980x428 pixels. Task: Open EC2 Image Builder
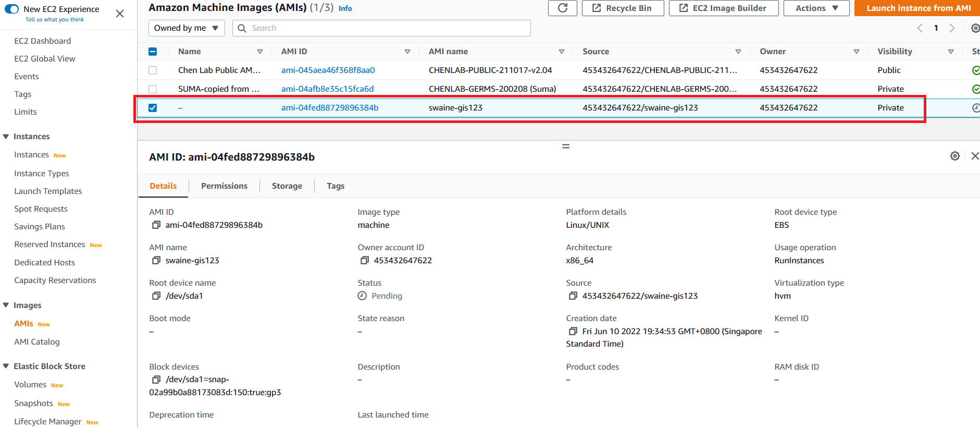click(x=724, y=8)
